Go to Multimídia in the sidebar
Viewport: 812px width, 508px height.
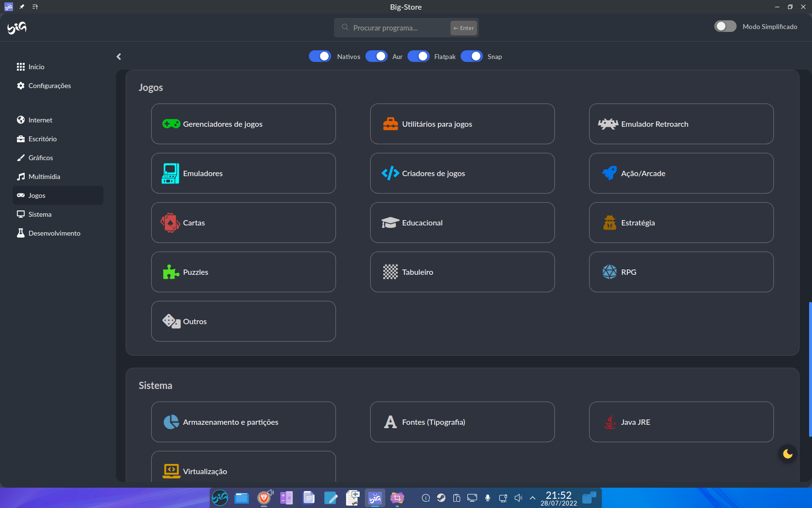click(x=44, y=177)
